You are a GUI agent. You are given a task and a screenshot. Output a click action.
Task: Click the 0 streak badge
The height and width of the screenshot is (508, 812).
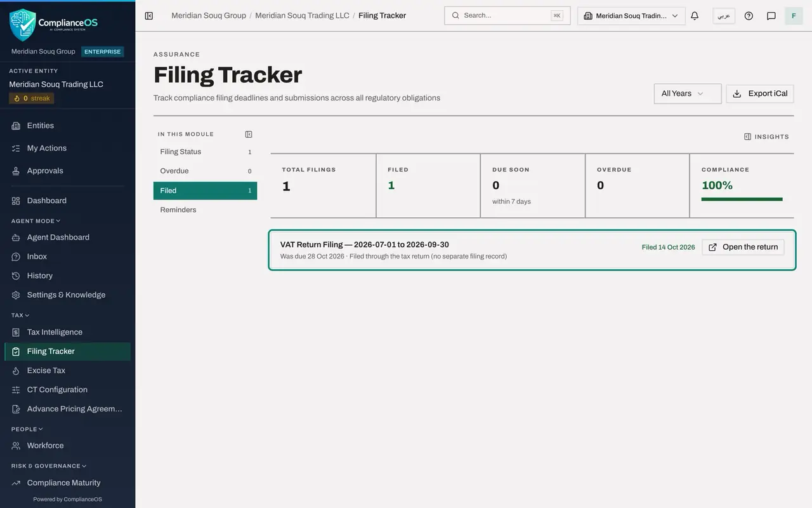(32, 98)
